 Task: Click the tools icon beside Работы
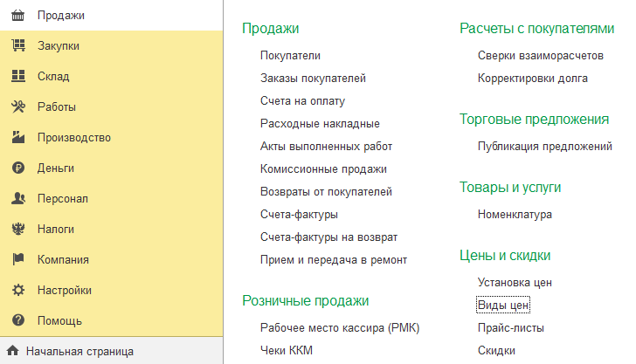tap(18, 106)
